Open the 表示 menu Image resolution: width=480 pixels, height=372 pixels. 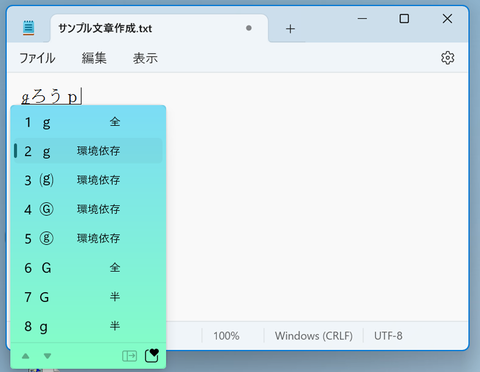pos(145,58)
